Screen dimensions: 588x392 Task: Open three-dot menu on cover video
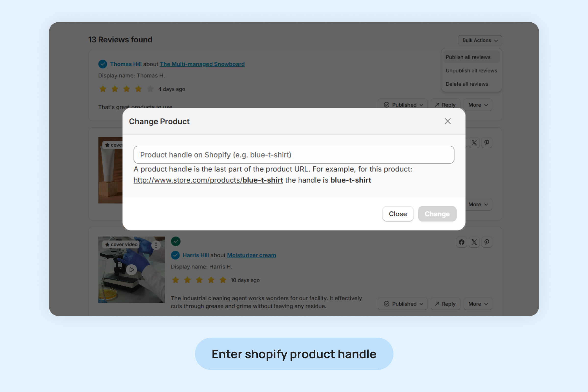[156, 245]
